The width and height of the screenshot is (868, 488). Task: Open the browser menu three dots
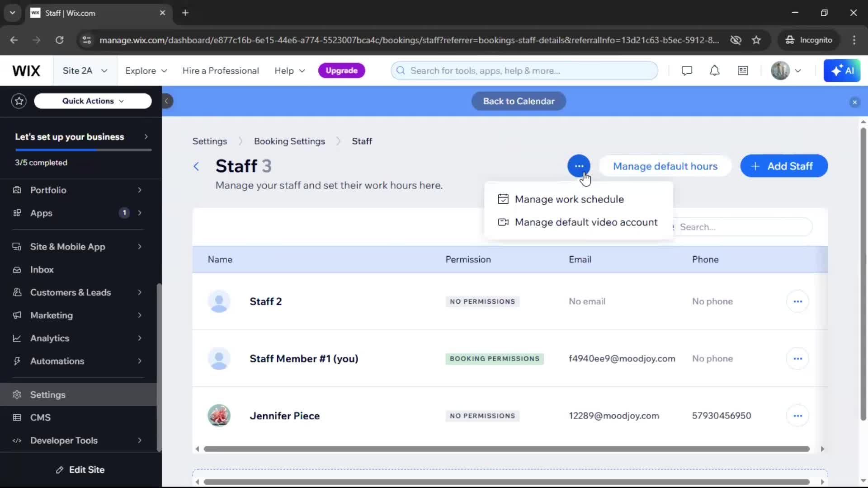(x=854, y=40)
